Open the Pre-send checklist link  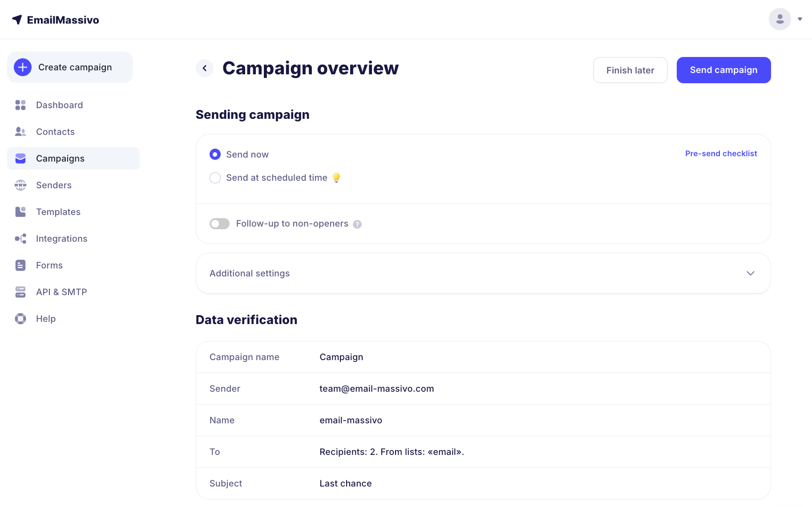[x=721, y=154]
